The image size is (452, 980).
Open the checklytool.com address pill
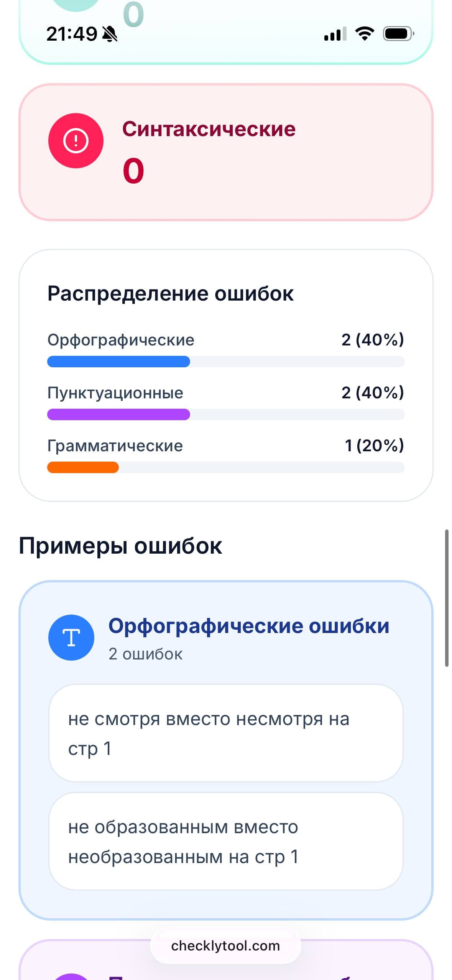tap(225, 945)
